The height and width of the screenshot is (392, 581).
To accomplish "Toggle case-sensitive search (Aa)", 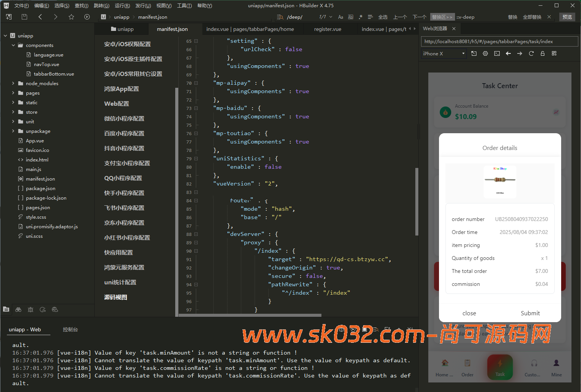I will 341,17.
